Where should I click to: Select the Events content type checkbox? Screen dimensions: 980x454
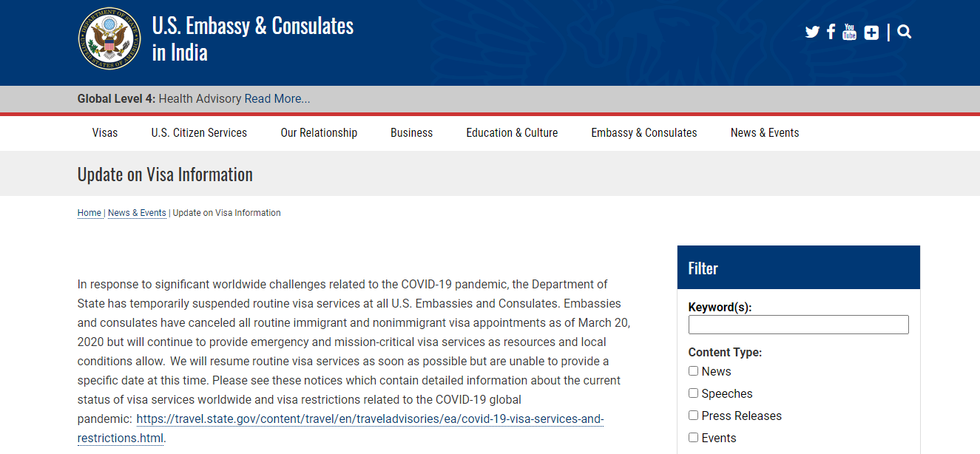[x=693, y=438]
